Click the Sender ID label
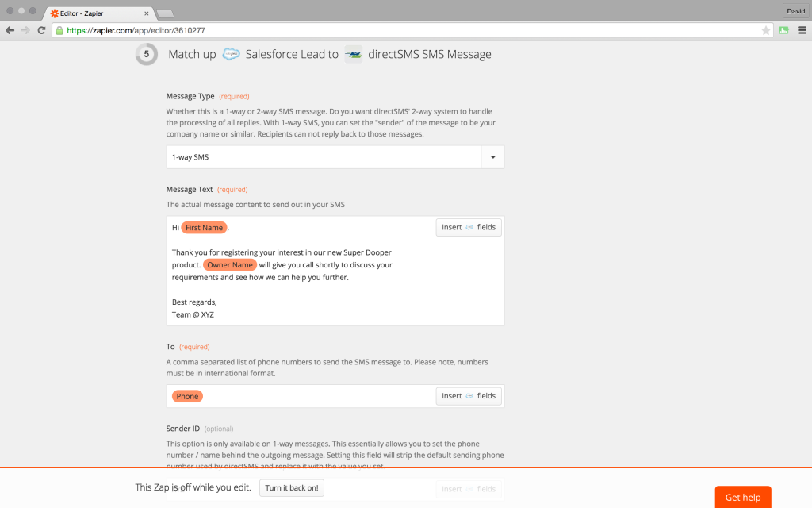 point(183,429)
